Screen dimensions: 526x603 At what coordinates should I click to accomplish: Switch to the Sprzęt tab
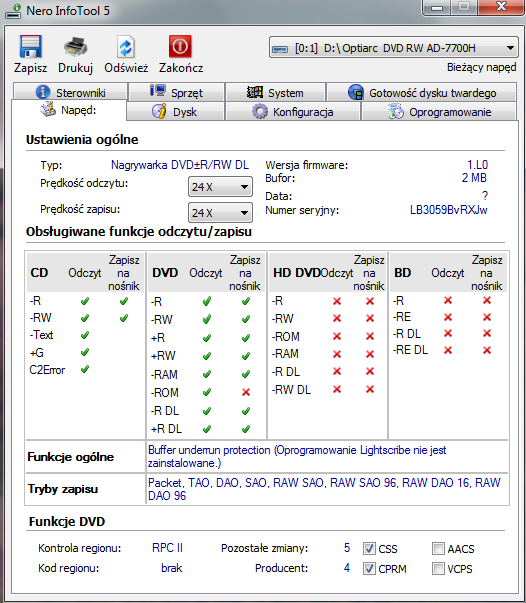click(x=176, y=92)
